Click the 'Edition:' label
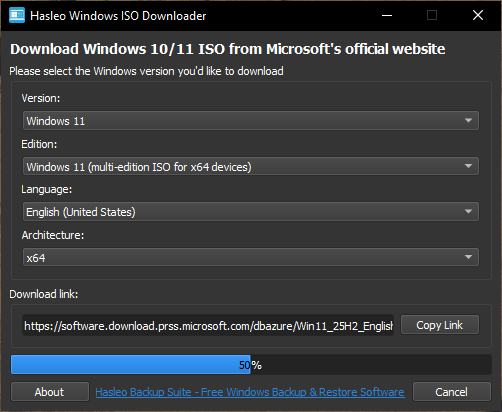 point(39,144)
